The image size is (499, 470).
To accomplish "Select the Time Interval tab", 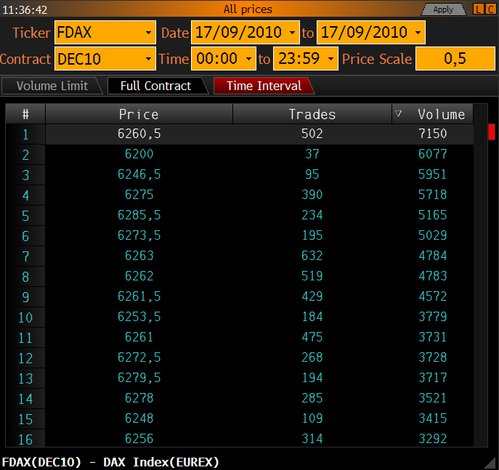I will point(264,86).
